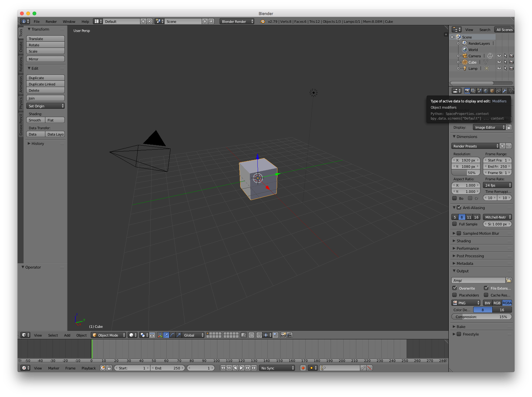Open the Object Mode dropdown
This screenshot has width=532, height=397.
coord(108,335)
